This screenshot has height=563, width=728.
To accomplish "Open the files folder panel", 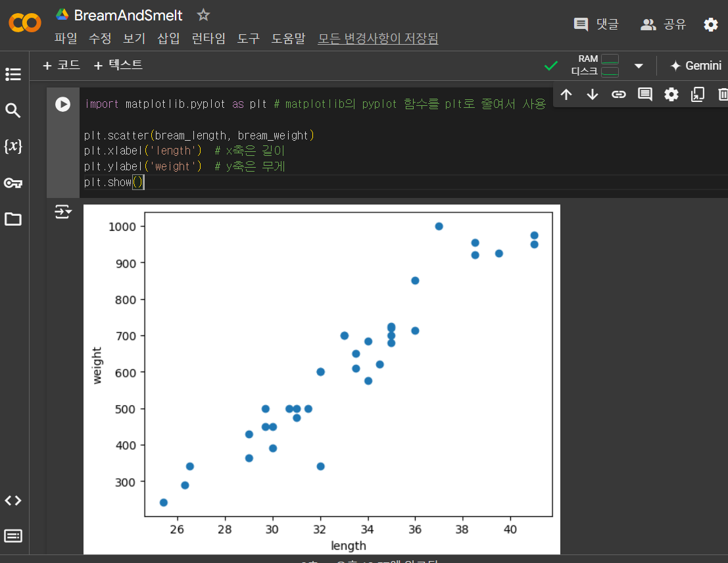I will click(13, 219).
